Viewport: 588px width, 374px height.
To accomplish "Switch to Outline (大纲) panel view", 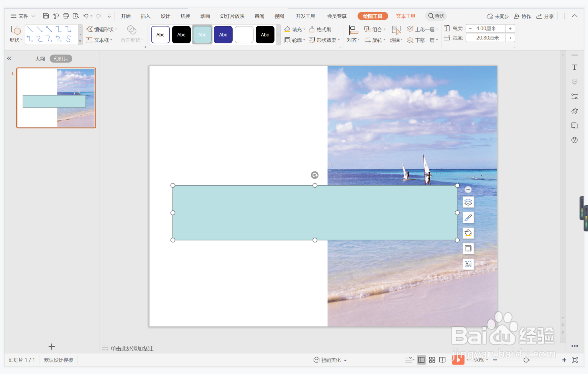I will 40,59.
